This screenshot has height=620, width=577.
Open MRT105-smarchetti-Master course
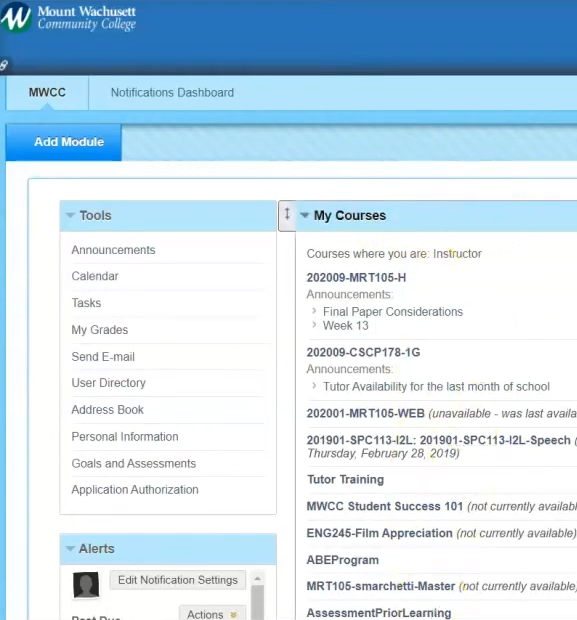pos(381,586)
